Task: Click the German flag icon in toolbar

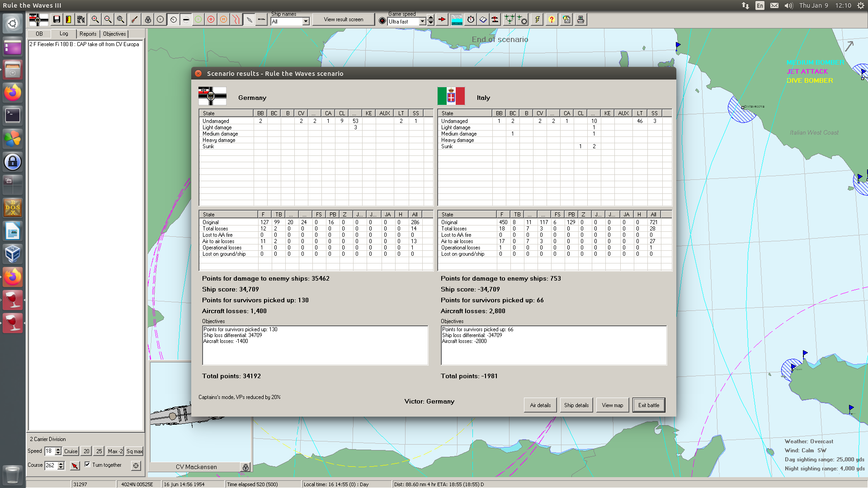Action: [x=38, y=19]
